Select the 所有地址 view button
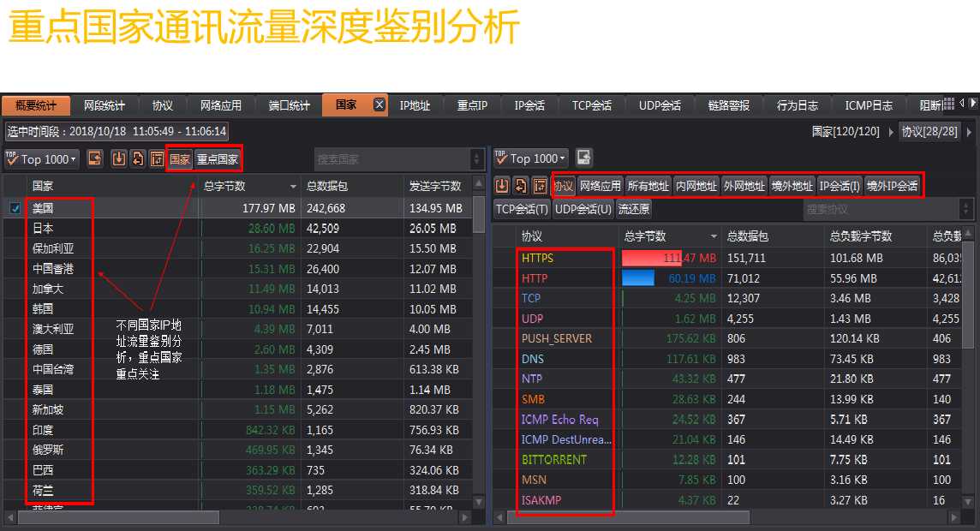The image size is (980, 531). [x=648, y=186]
